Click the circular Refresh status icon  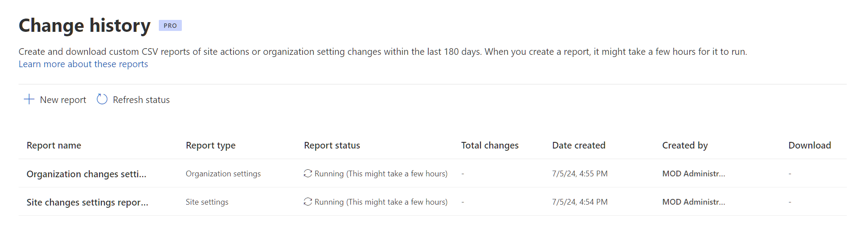[x=102, y=99]
